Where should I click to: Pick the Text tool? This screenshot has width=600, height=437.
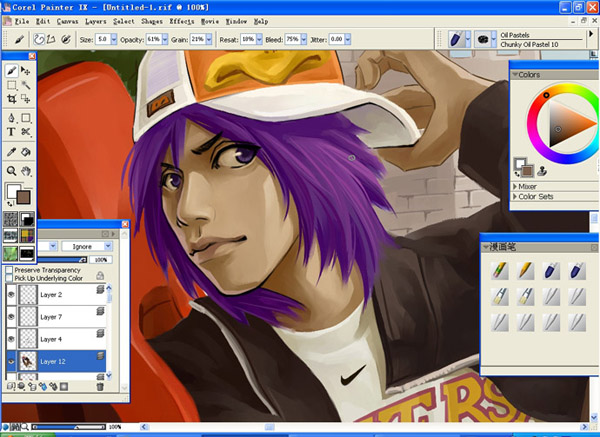pos(11,131)
